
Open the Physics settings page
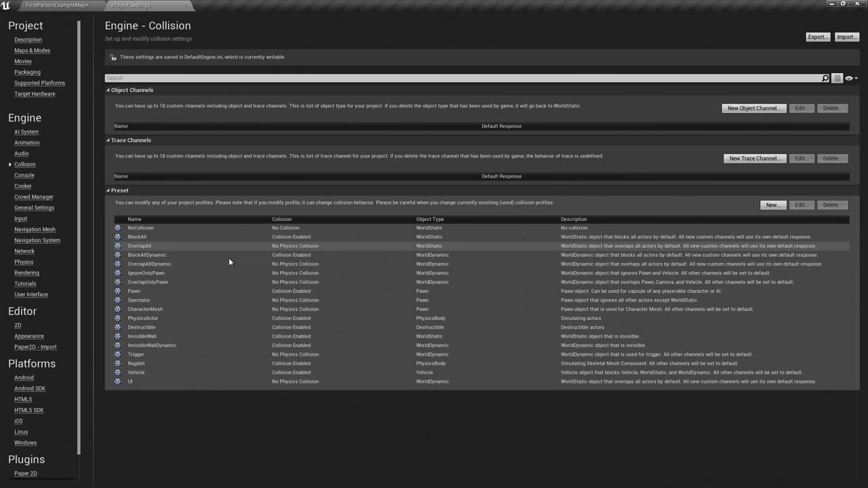point(24,262)
